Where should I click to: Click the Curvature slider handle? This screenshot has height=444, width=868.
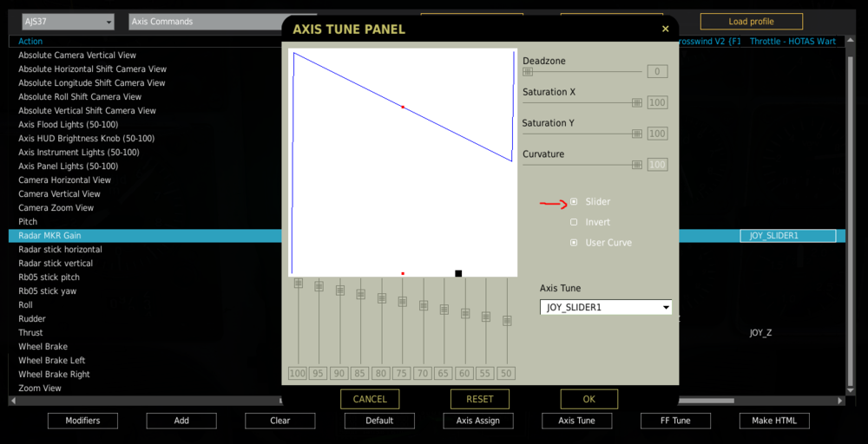point(637,164)
